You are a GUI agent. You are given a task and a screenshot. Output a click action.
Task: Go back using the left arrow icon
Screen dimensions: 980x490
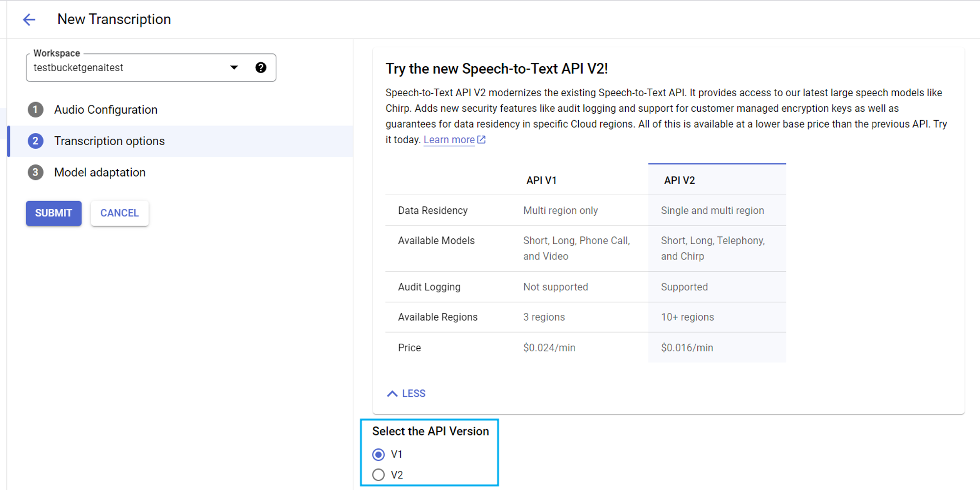[x=29, y=20]
